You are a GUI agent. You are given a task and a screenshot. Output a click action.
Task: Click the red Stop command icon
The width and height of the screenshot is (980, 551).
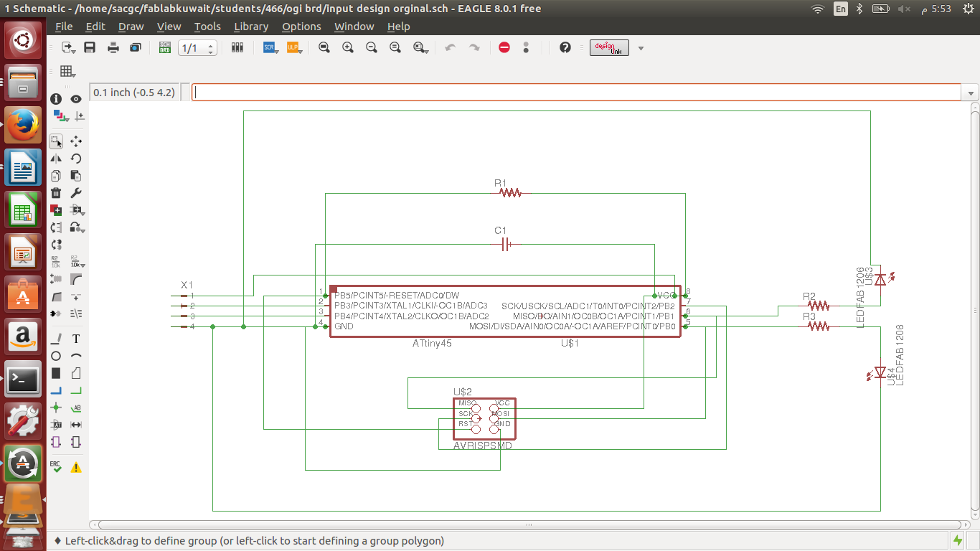coord(504,47)
